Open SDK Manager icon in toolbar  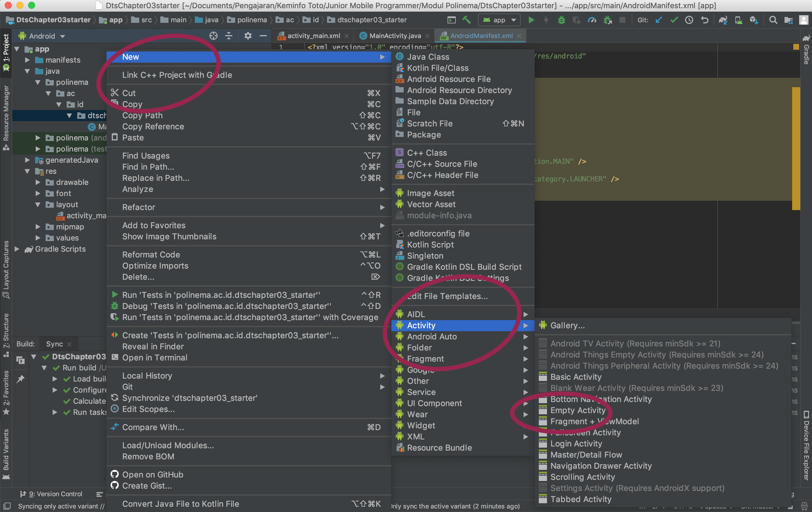click(x=754, y=20)
